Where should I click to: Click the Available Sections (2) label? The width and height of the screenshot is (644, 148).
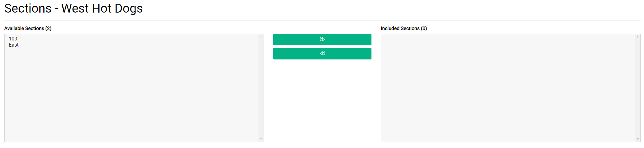(28, 28)
